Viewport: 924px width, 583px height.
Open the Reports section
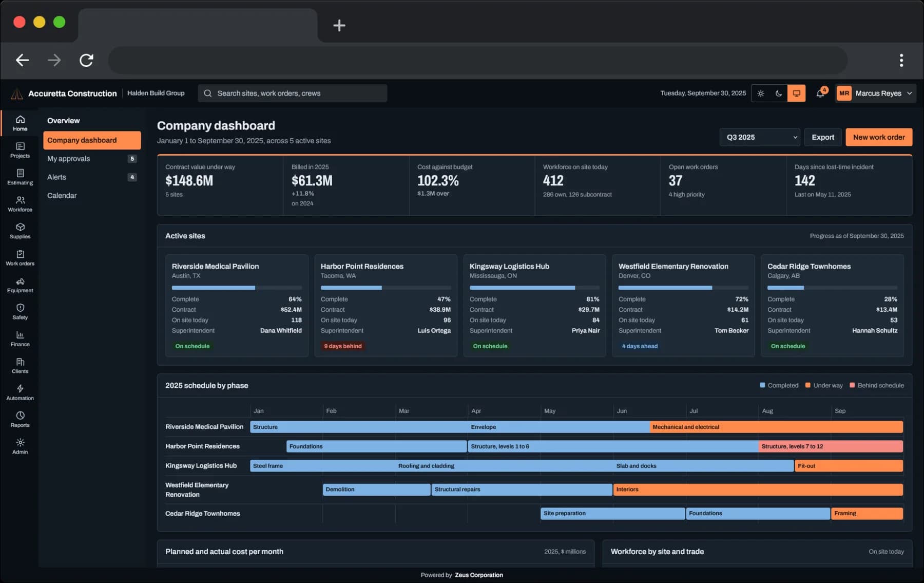click(20, 420)
